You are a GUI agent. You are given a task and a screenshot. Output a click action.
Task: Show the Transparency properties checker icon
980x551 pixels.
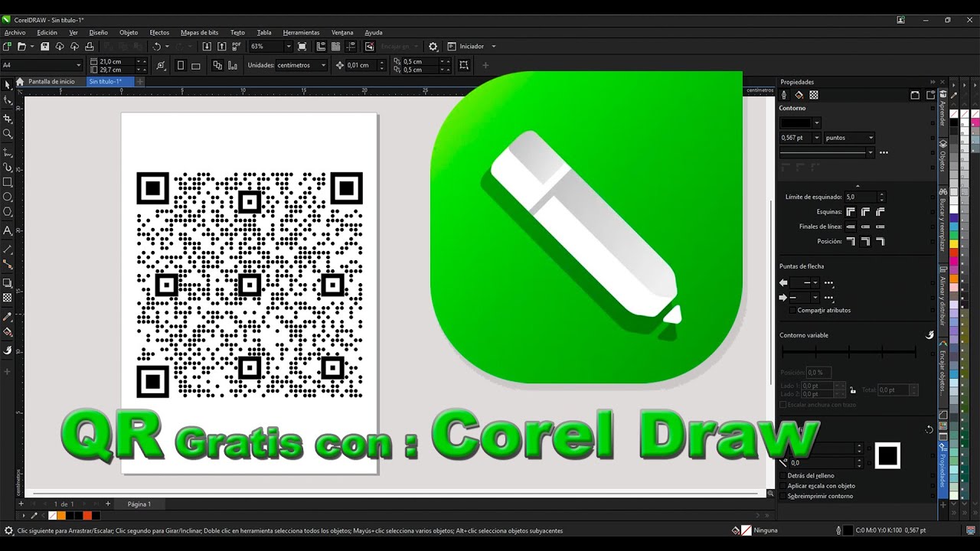point(814,95)
